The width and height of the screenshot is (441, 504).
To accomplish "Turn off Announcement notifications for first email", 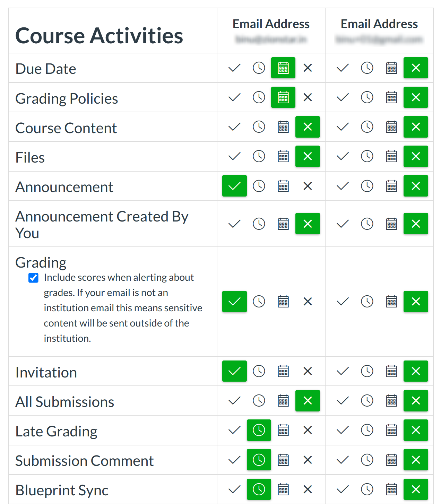I will point(308,186).
